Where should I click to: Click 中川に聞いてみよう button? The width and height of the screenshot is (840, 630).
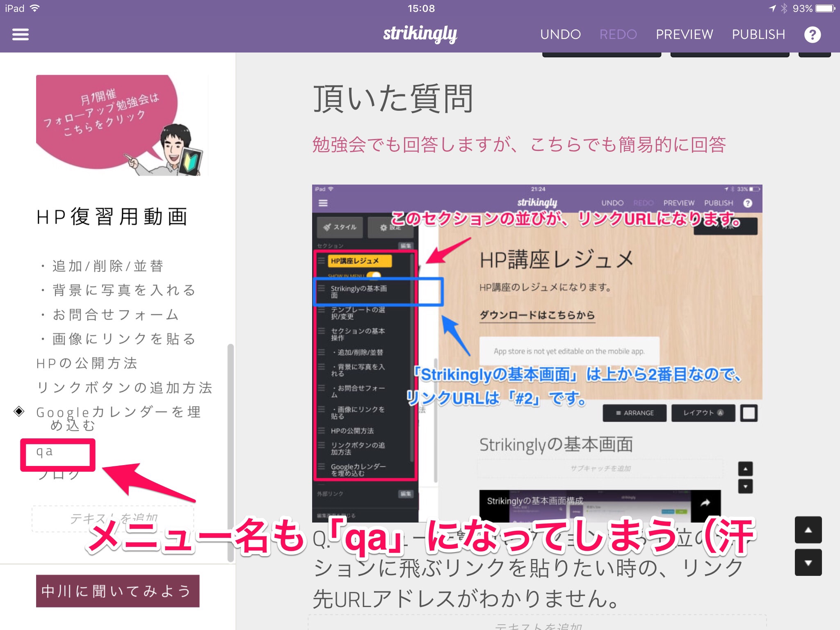click(118, 591)
